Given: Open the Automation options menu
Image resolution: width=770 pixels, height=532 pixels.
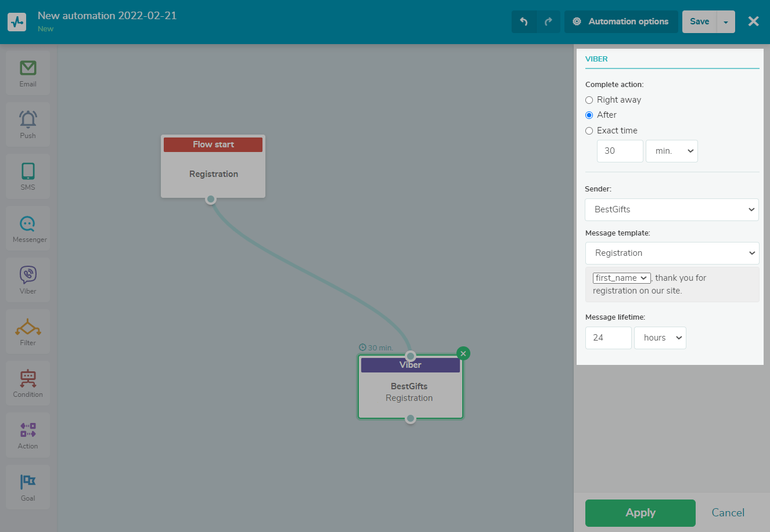Looking at the screenshot, I should (621, 21).
